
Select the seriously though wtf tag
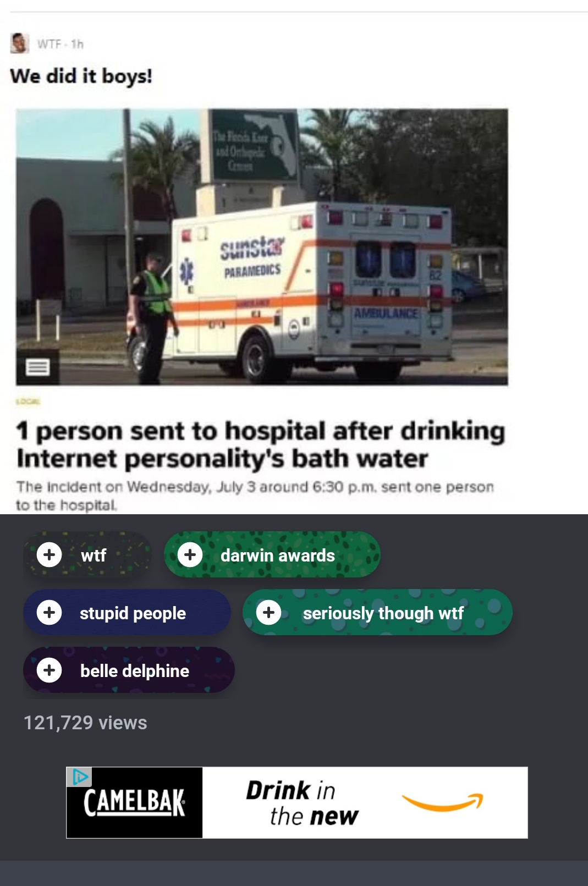click(x=377, y=612)
